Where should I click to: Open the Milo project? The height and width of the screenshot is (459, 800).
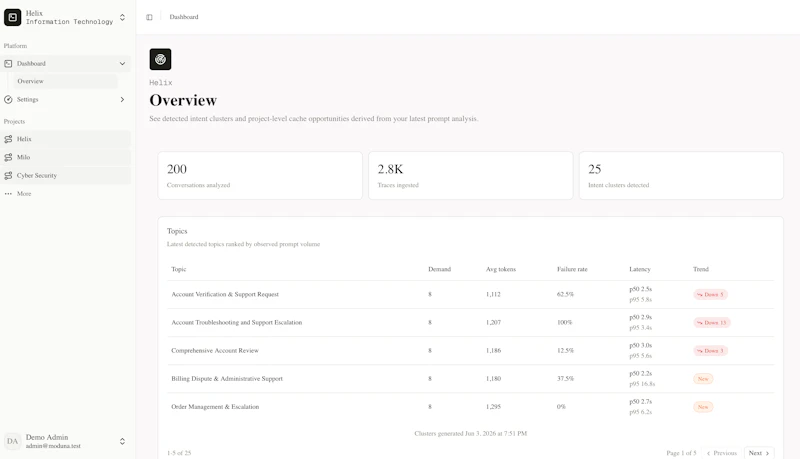click(x=65, y=157)
